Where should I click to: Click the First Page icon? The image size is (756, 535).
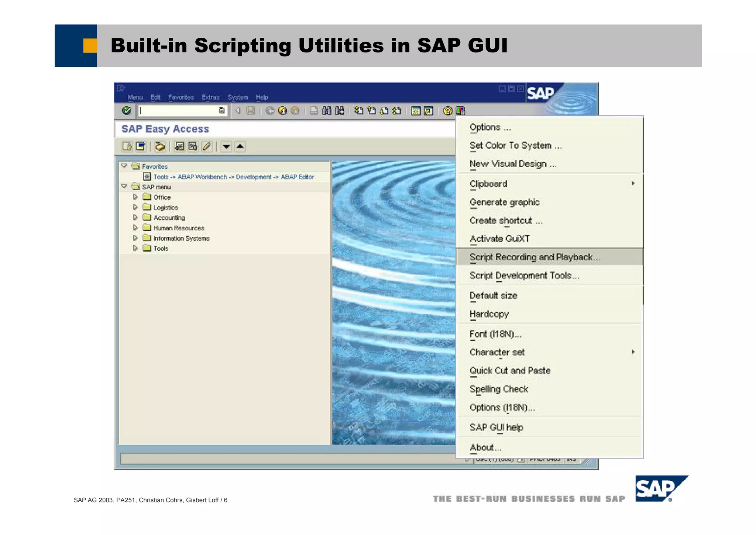click(359, 110)
